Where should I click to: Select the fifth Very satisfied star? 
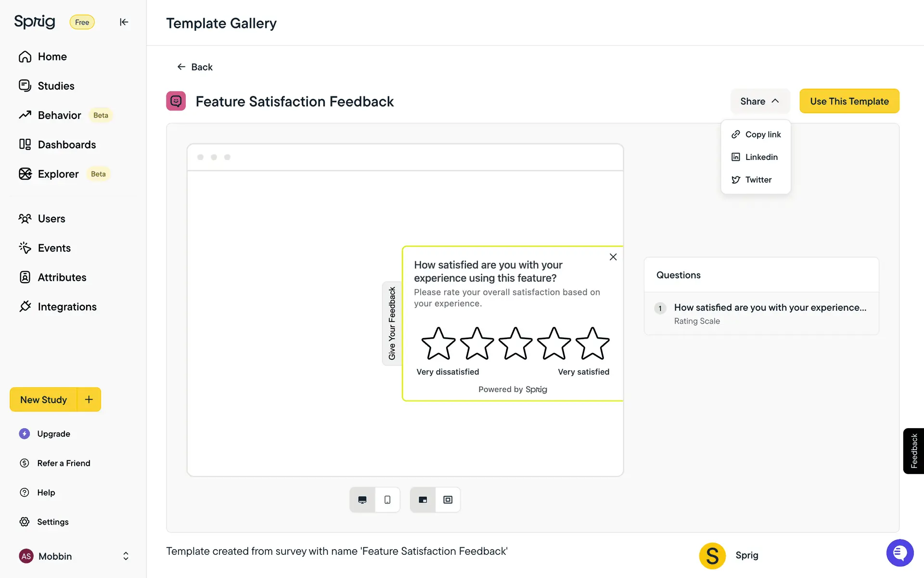(x=592, y=344)
